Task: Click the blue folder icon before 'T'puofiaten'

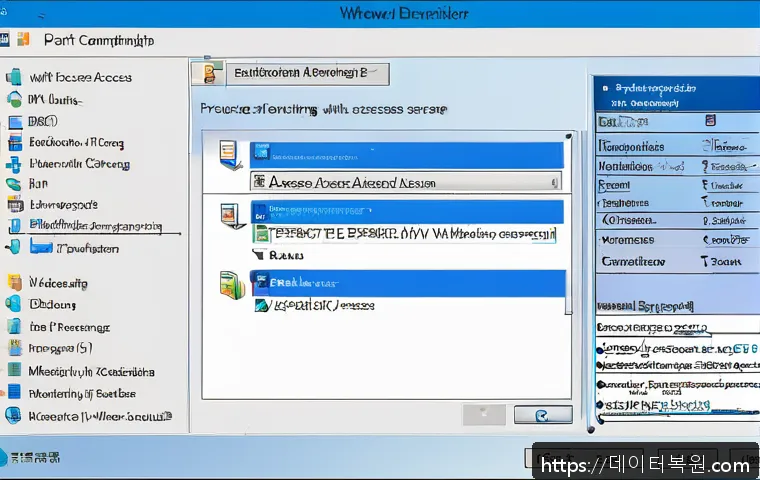Action: point(41,248)
